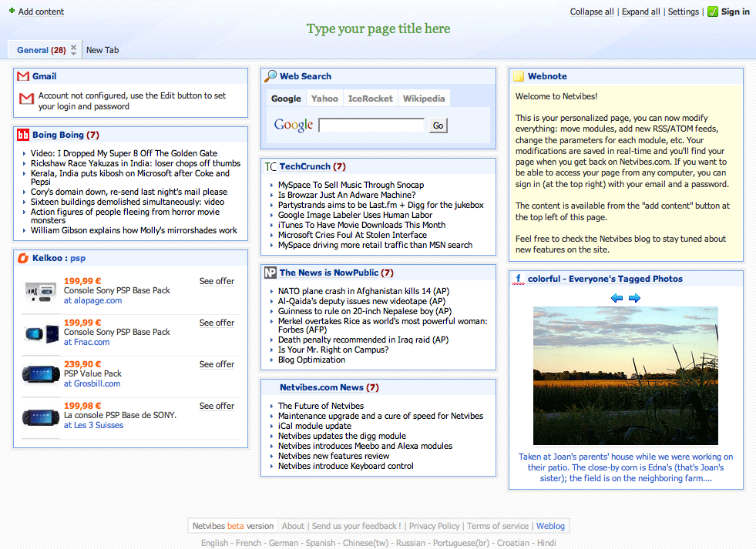Open 'Sixteen buildings demolished simultaneously' story

pyautogui.click(x=127, y=202)
